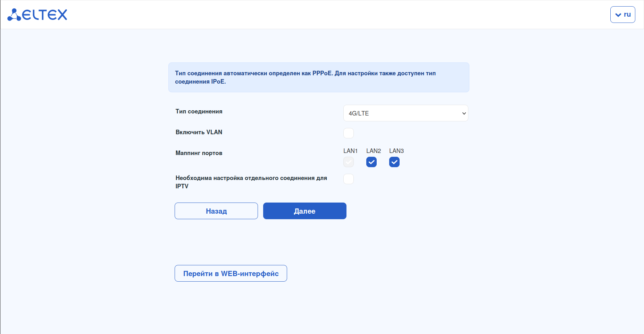
Task: Open the connection type 4G/LTE dropdown
Action: click(405, 113)
